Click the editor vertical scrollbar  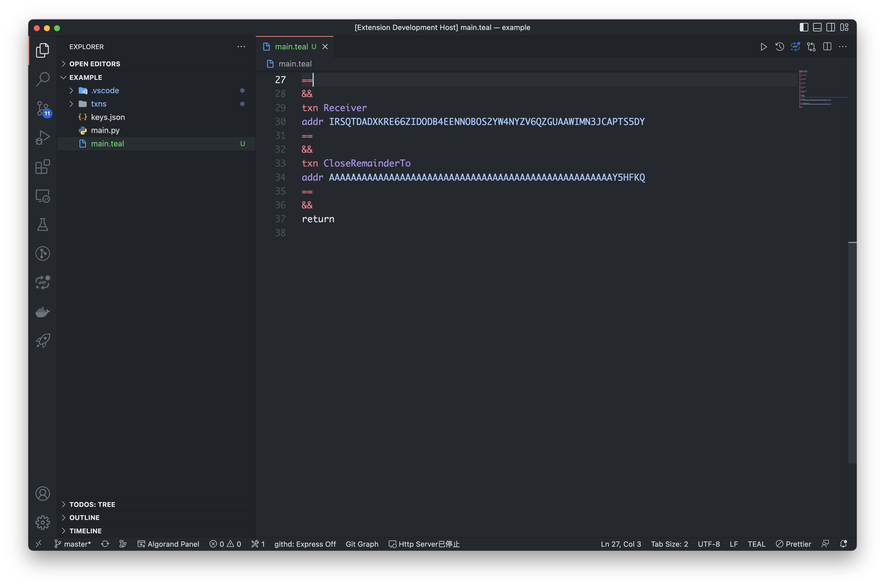852,352
